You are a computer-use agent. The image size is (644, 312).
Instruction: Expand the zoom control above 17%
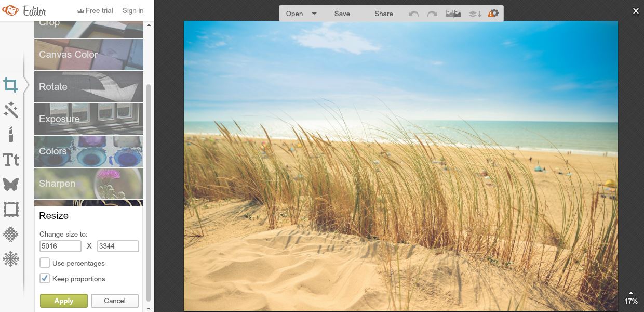[631, 293]
